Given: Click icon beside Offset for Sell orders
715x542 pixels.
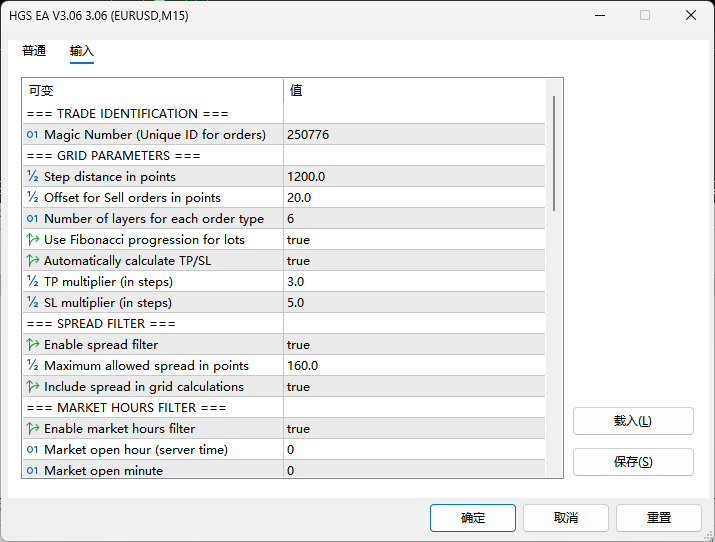Looking at the screenshot, I should (x=33, y=198).
